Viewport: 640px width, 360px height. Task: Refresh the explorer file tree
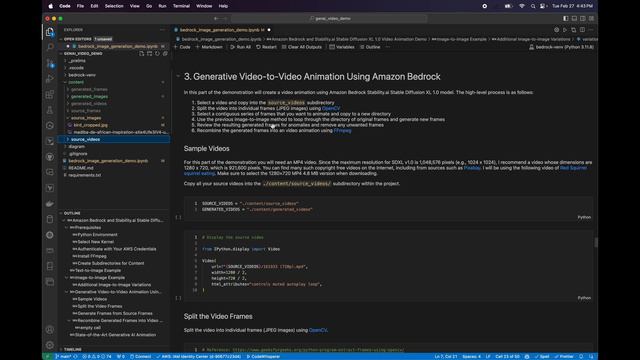[x=157, y=53]
